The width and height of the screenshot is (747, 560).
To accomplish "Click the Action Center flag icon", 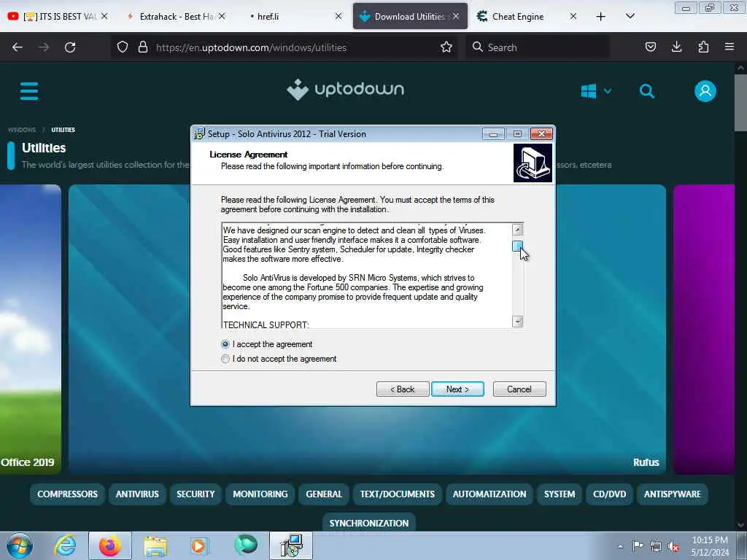I will coord(638,546).
